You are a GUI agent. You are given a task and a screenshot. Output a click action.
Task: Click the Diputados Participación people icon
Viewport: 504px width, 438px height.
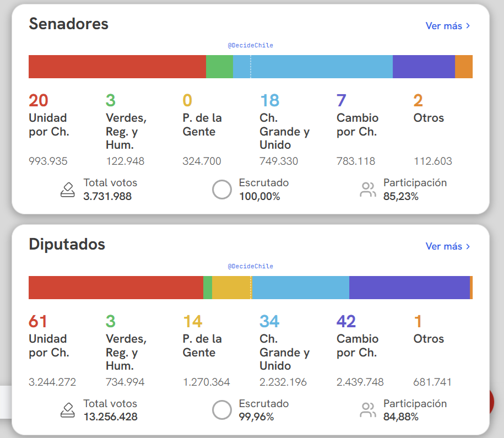pyautogui.click(x=367, y=410)
